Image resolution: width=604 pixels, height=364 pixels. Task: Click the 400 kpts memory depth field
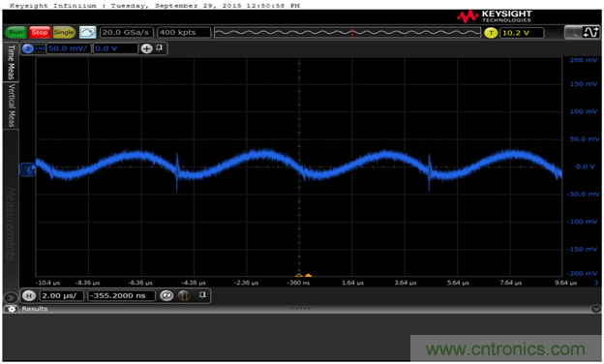[x=184, y=32]
